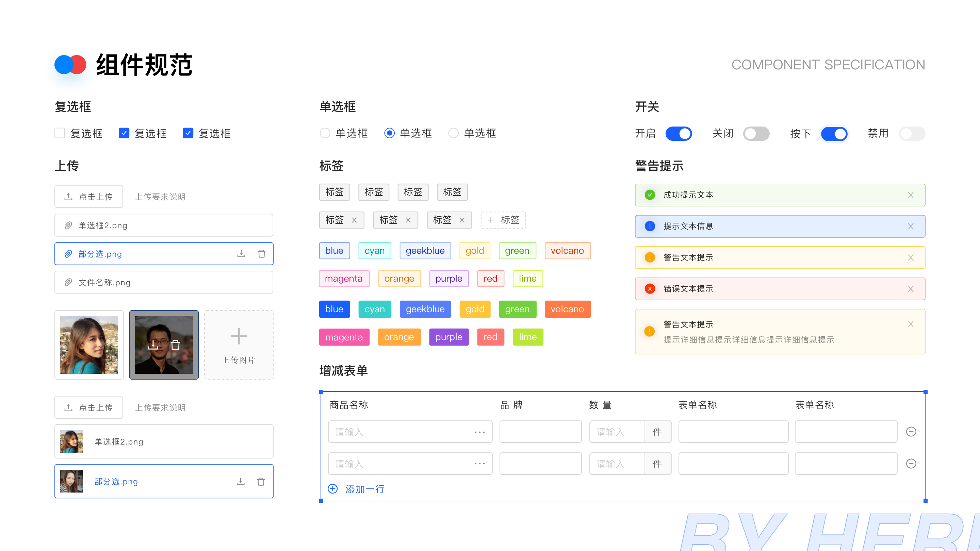Image resolution: width=980 pixels, height=551 pixels.
Task: Select the magenta color tag
Action: pyautogui.click(x=344, y=278)
